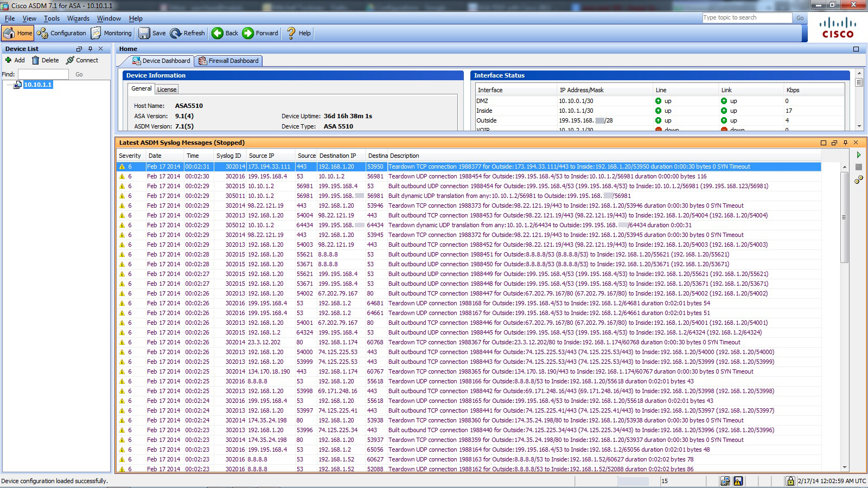868x488 pixels.
Task: Sort Interface Status by Kbps column
Action: point(814,90)
